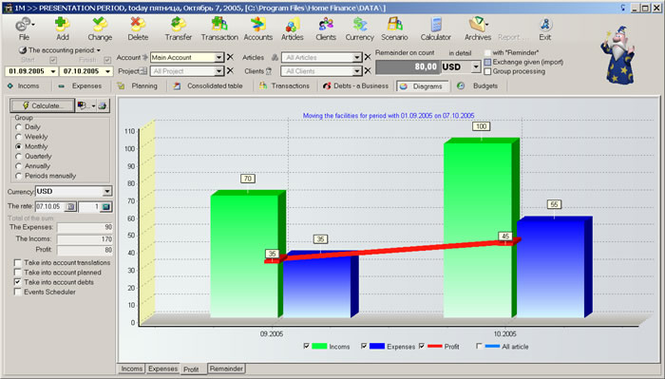Click the rate value lookup icon
665x379 pixels.
106,206
